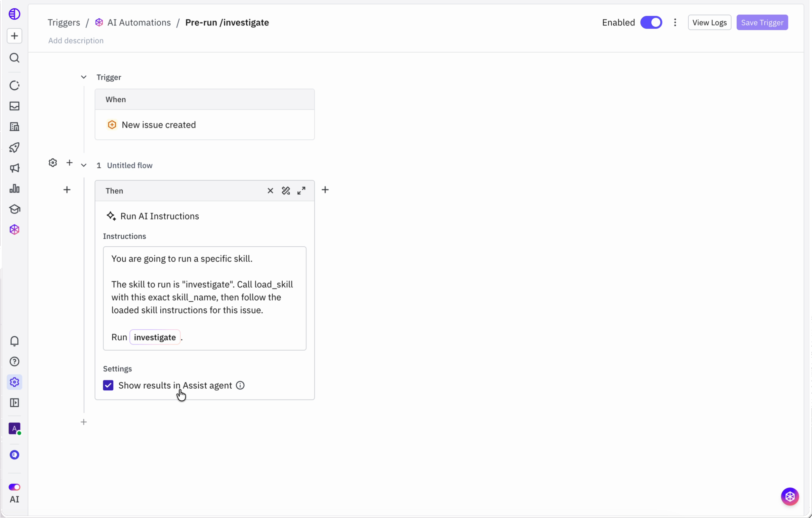The width and height of the screenshot is (812, 518).
Task: Collapse the Untitled flow chevron
Action: point(84,165)
